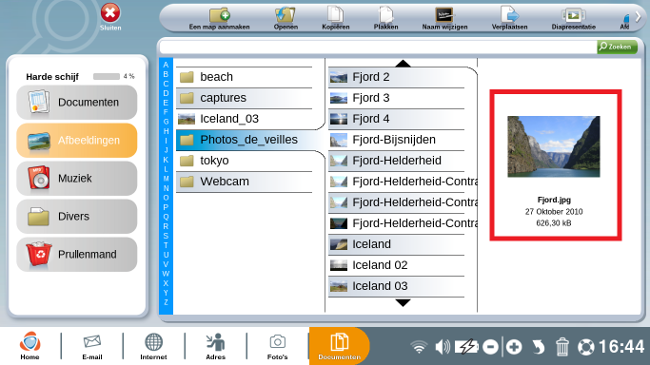650x365 pixels.
Task: Open the E-mail taskbar app
Action: point(92,347)
